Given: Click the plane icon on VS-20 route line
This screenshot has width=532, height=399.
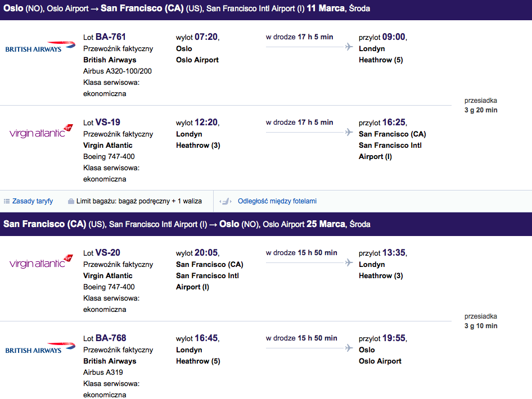Looking at the screenshot, I should 349,262.
